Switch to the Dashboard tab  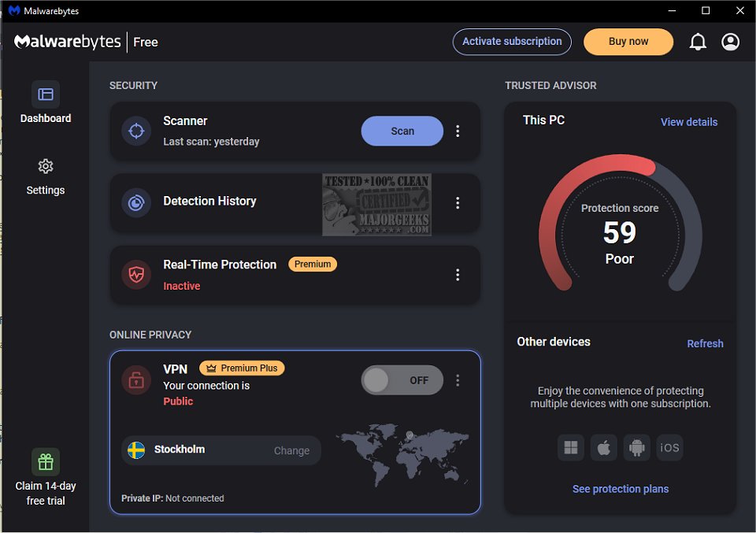(46, 103)
